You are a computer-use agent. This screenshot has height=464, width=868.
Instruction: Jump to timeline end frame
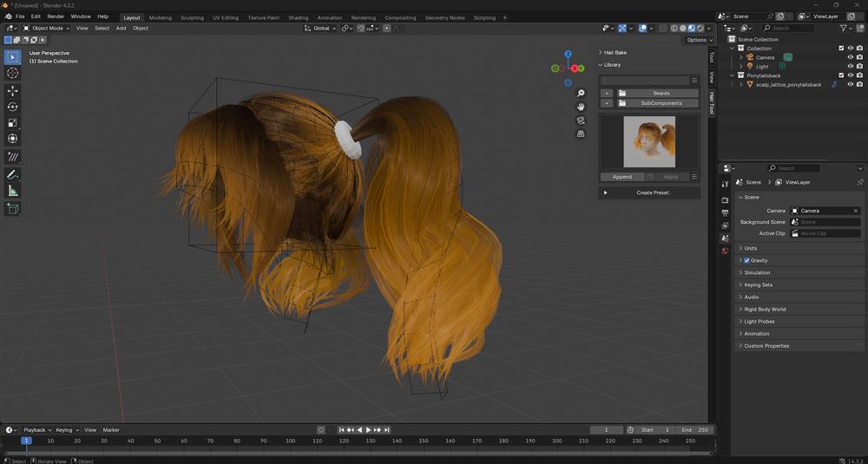click(x=387, y=429)
